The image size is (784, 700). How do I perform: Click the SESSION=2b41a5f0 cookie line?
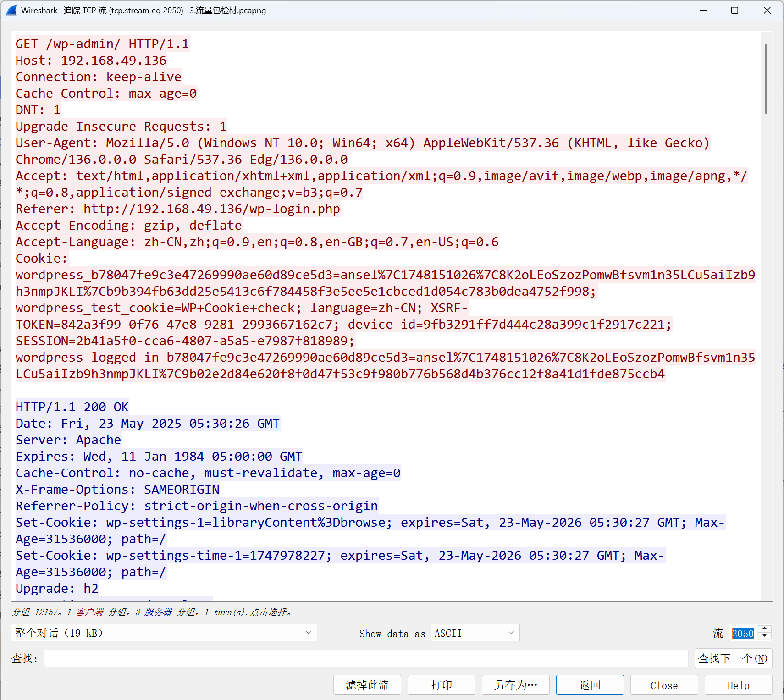[185, 341]
